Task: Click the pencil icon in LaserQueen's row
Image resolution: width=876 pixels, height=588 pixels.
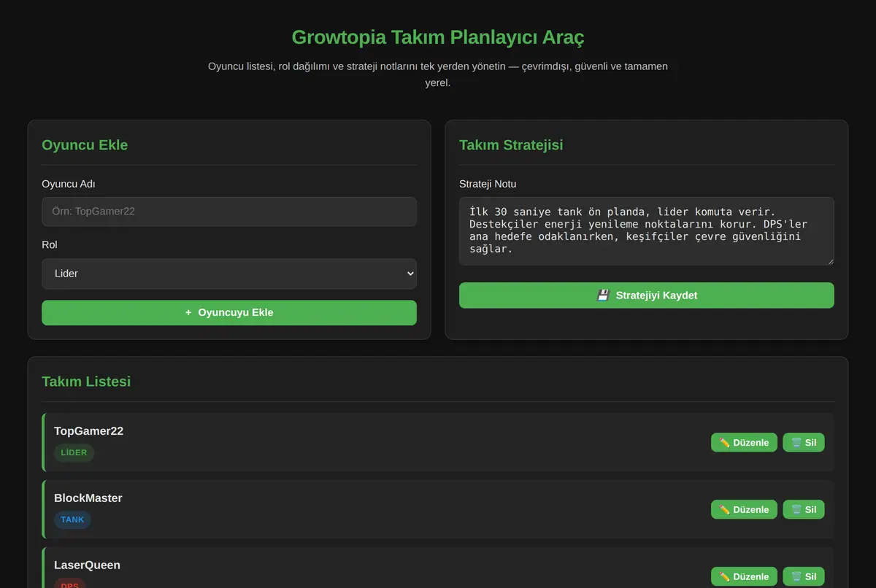Action: pos(724,576)
